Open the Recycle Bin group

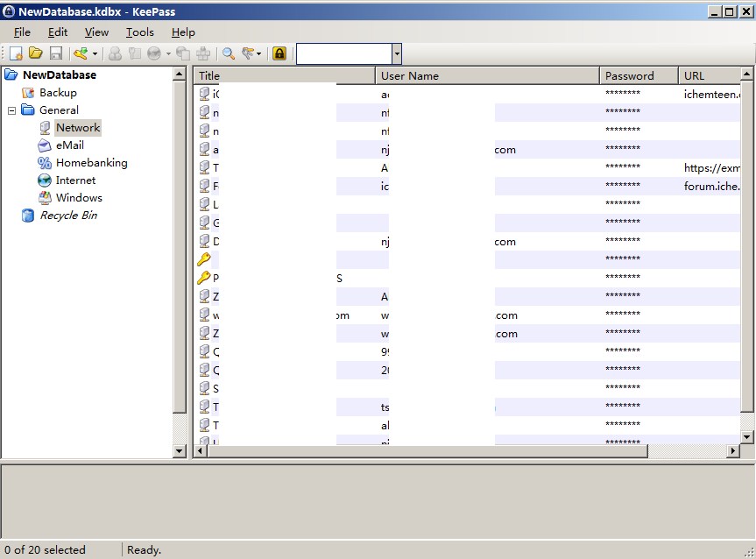pyautogui.click(x=68, y=216)
